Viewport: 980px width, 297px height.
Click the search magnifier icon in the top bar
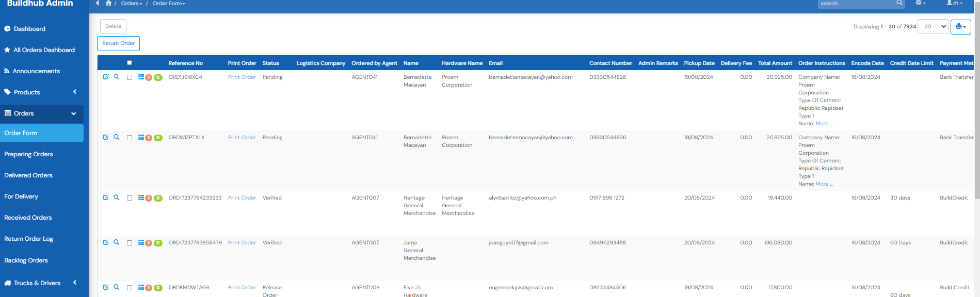(x=899, y=3)
